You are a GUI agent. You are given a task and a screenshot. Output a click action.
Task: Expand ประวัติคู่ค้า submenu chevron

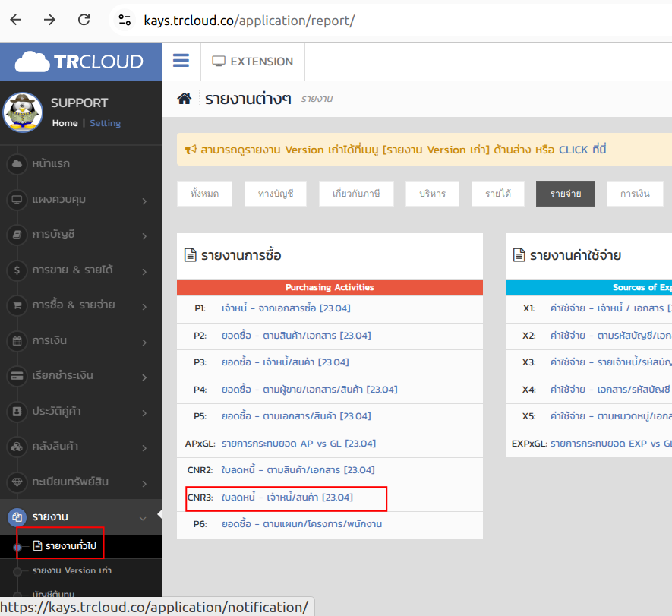click(144, 413)
